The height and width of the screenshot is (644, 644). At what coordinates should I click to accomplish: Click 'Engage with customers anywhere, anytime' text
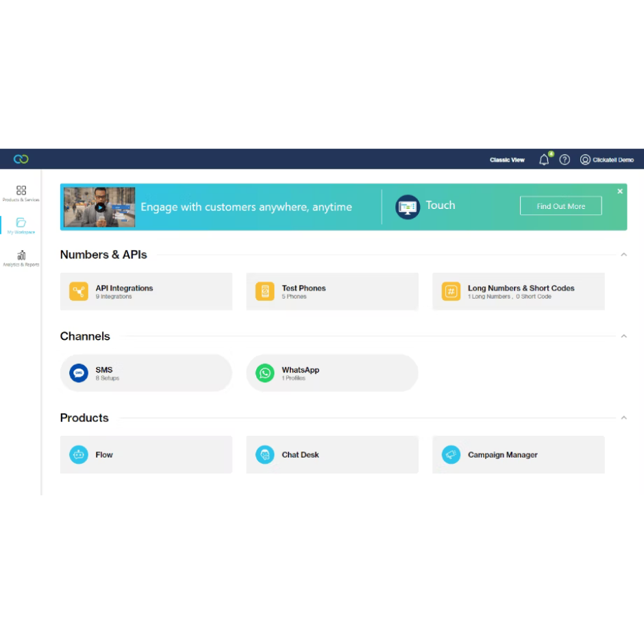tap(246, 207)
